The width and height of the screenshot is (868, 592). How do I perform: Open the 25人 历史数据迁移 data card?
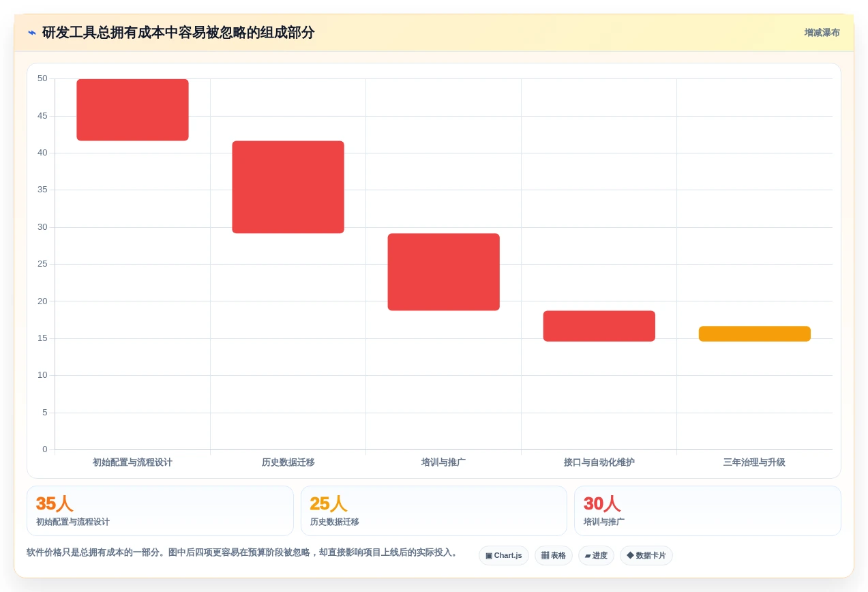434,511
